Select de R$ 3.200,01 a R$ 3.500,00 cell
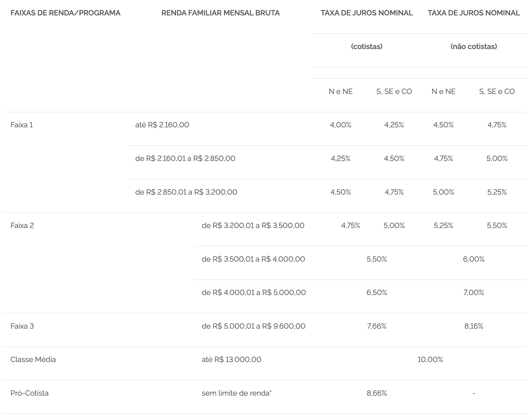 coord(253,225)
